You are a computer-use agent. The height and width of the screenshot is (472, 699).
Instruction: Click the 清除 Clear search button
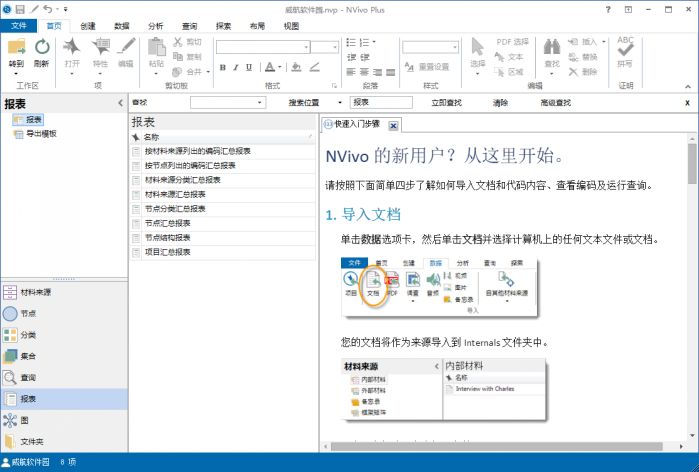click(x=500, y=103)
